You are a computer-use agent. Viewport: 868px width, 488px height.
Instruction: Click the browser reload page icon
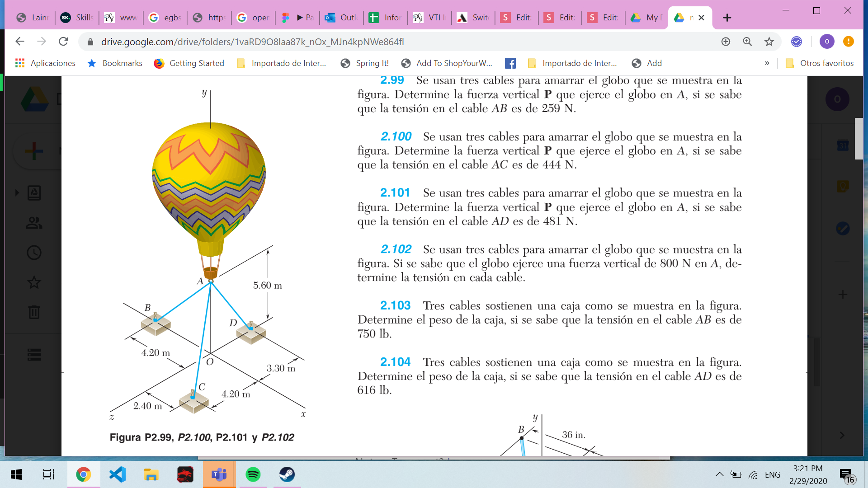(63, 42)
